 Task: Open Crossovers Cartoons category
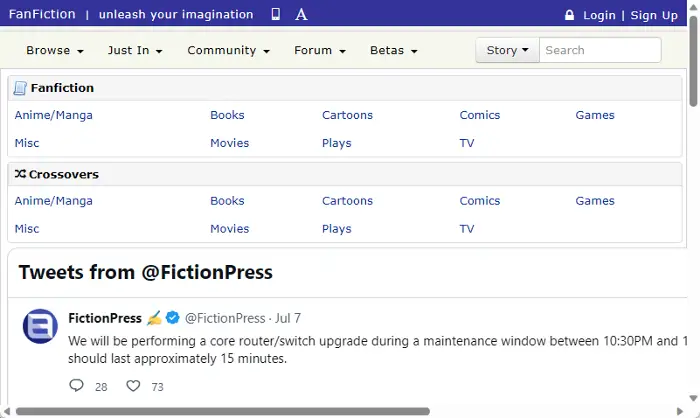[347, 201]
